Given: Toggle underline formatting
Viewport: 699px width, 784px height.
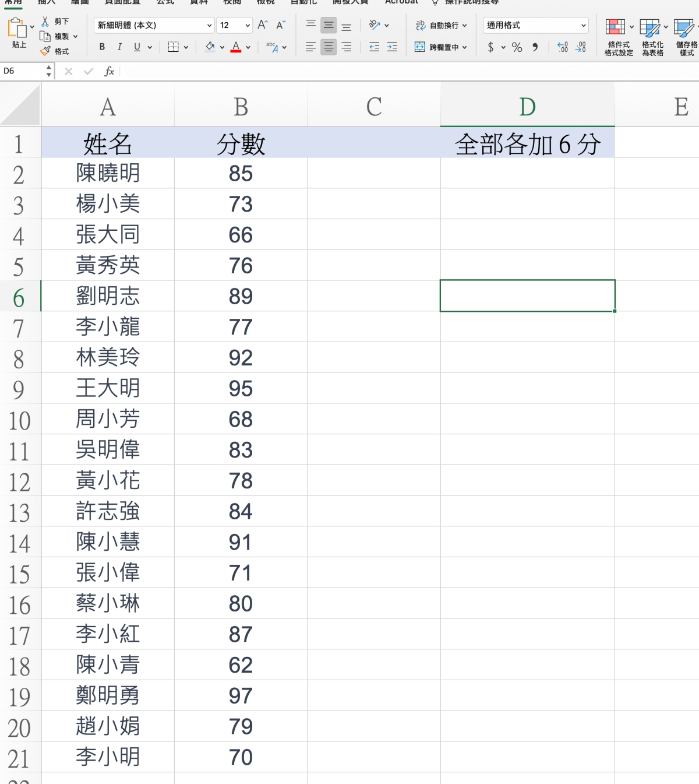Looking at the screenshot, I should [137, 47].
